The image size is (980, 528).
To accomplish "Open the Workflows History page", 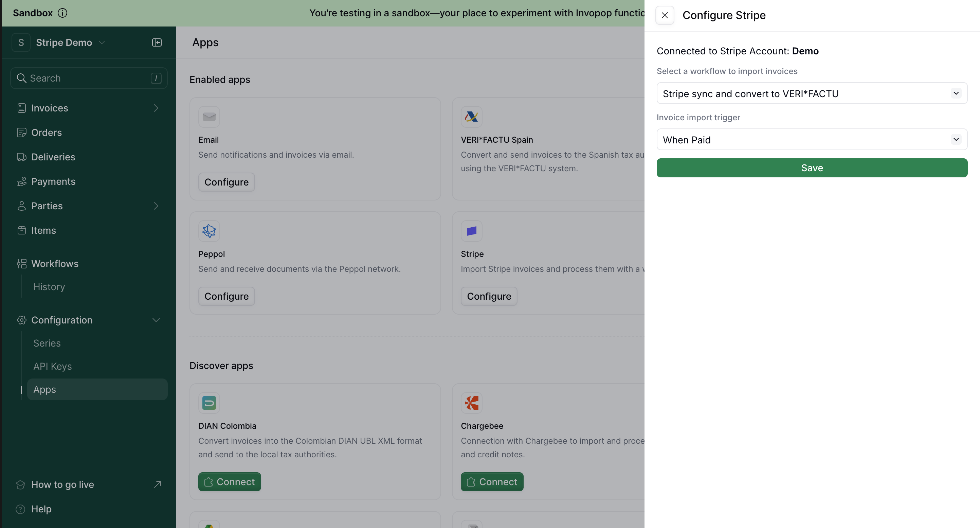I will 49,287.
